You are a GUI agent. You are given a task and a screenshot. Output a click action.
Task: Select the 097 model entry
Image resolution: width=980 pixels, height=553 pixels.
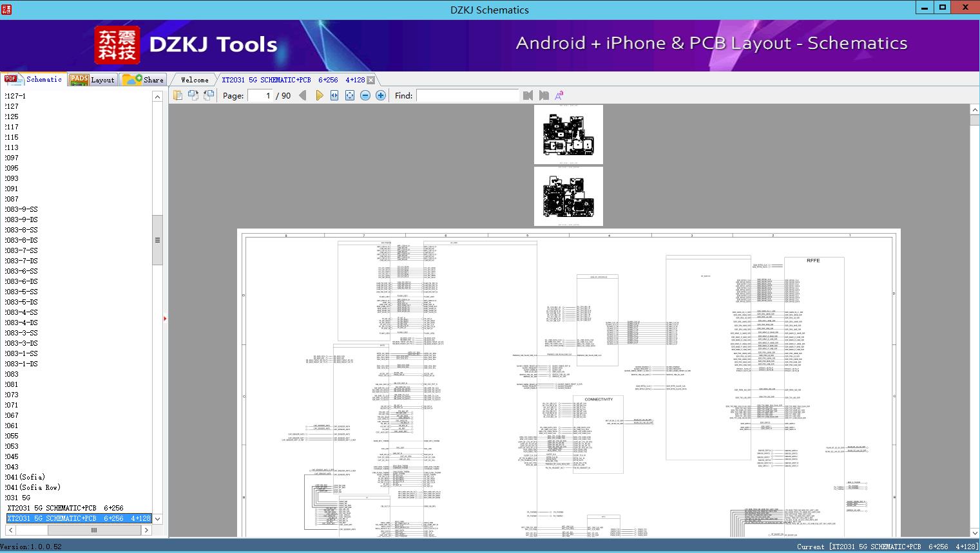pyautogui.click(x=12, y=158)
